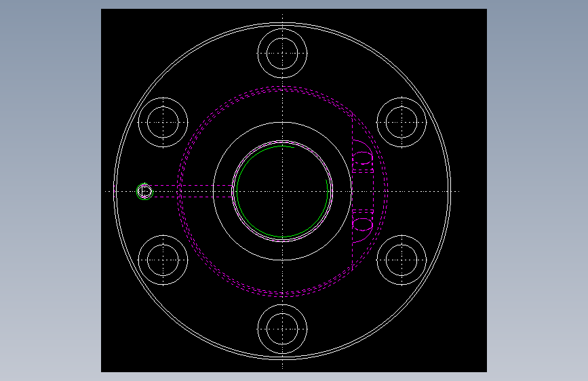Select lower magenta ellipse on right side

pos(363,224)
